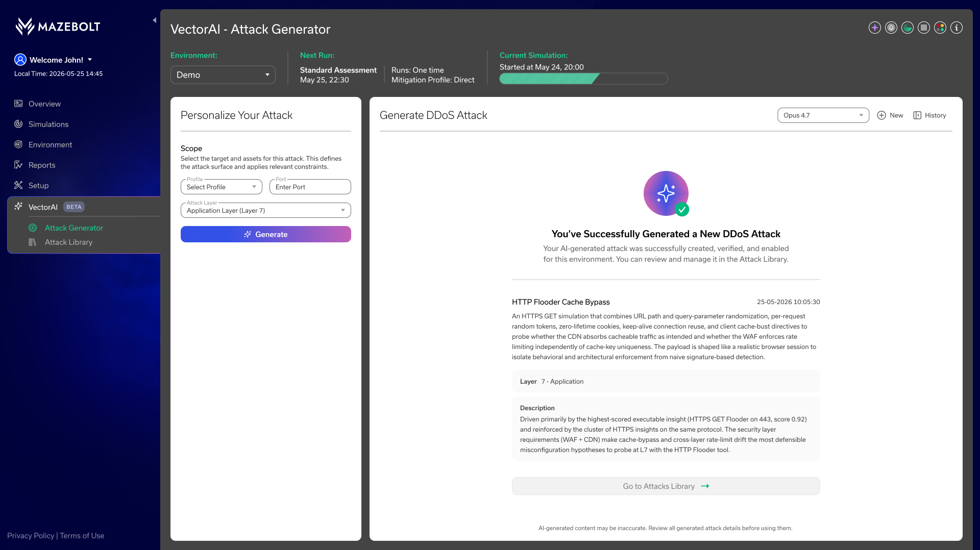
Task: Open the four colored dots status icon
Action: point(940,28)
